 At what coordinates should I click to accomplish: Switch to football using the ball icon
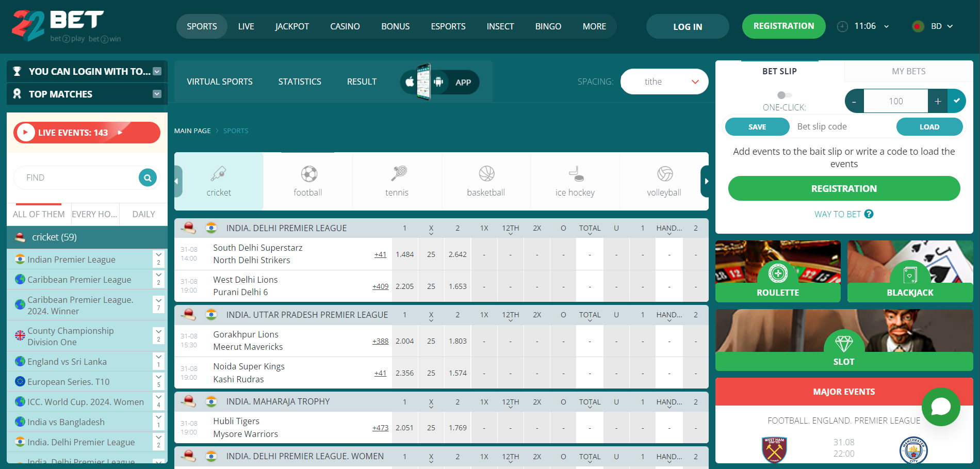point(307,174)
